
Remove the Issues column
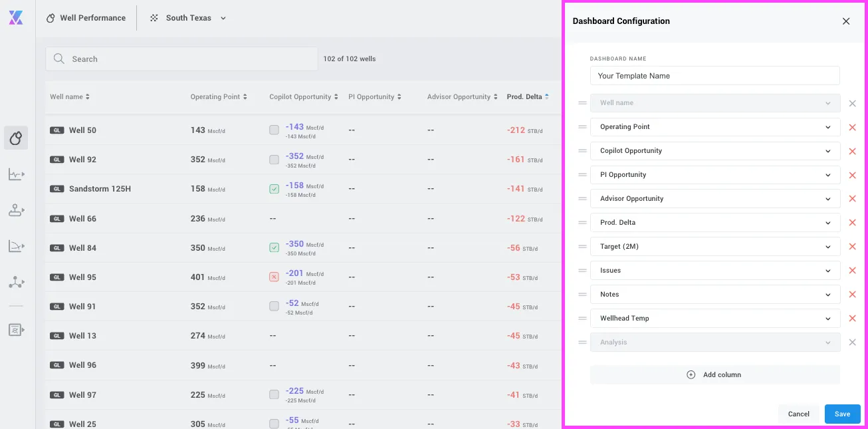(x=853, y=271)
